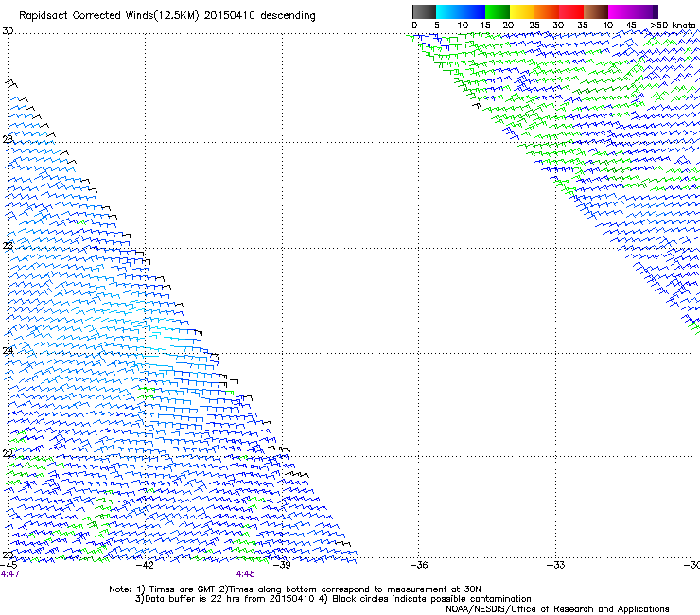
Task: Click the purple 4:48 time stamp
Action: pos(246,574)
